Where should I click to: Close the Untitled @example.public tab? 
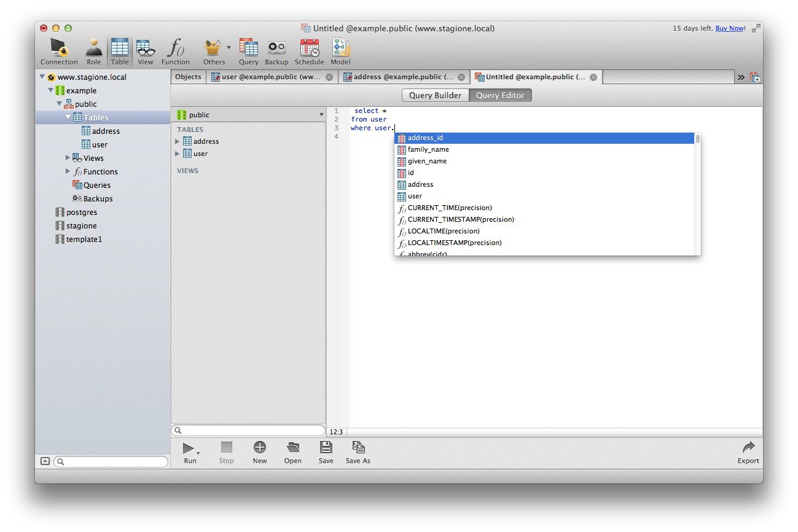[x=593, y=77]
